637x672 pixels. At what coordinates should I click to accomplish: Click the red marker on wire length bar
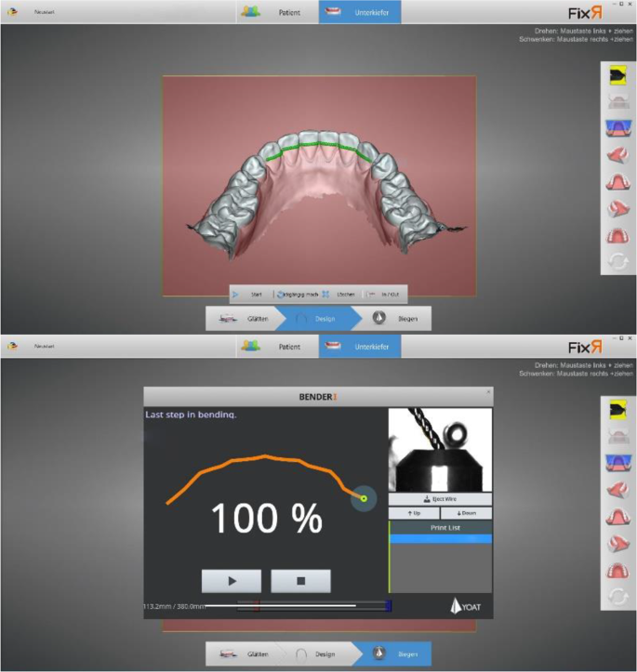tap(257, 606)
